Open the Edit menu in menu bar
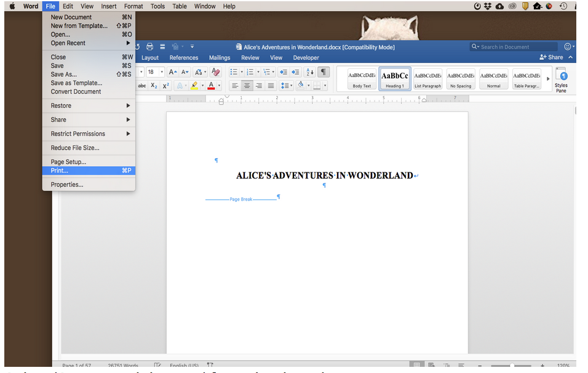 (68, 6)
